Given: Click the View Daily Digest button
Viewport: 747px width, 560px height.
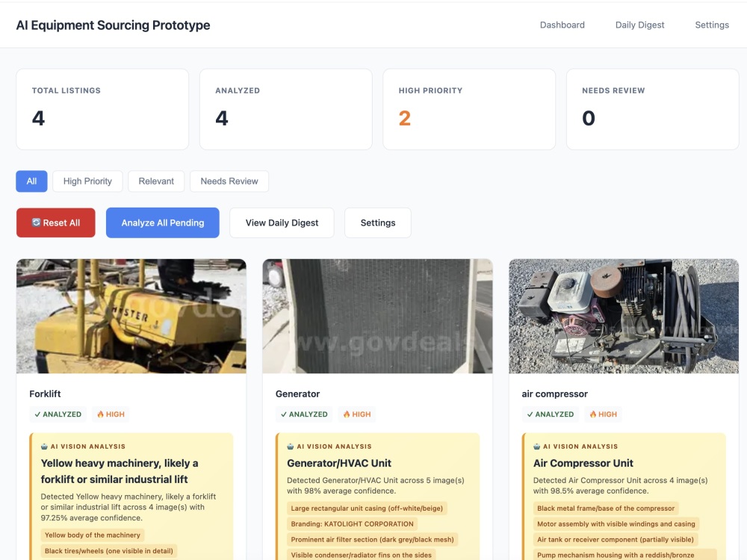Looking at the screenshot, I should [x=282, y=223].
